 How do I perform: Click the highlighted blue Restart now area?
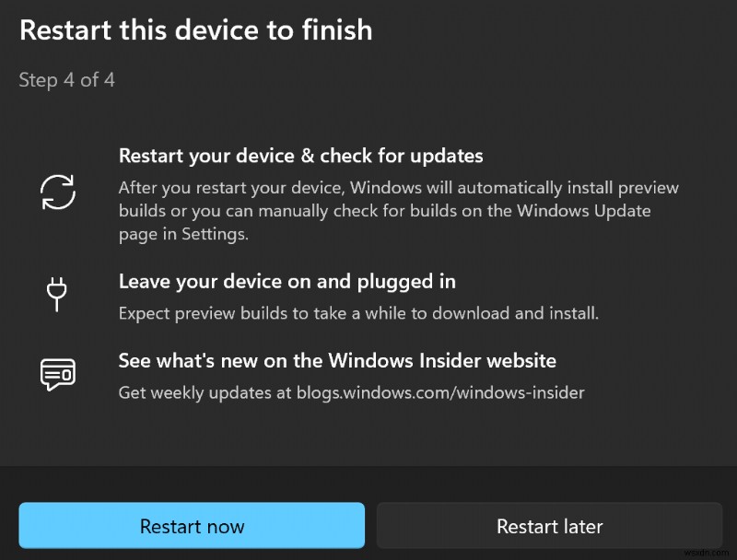192,526
